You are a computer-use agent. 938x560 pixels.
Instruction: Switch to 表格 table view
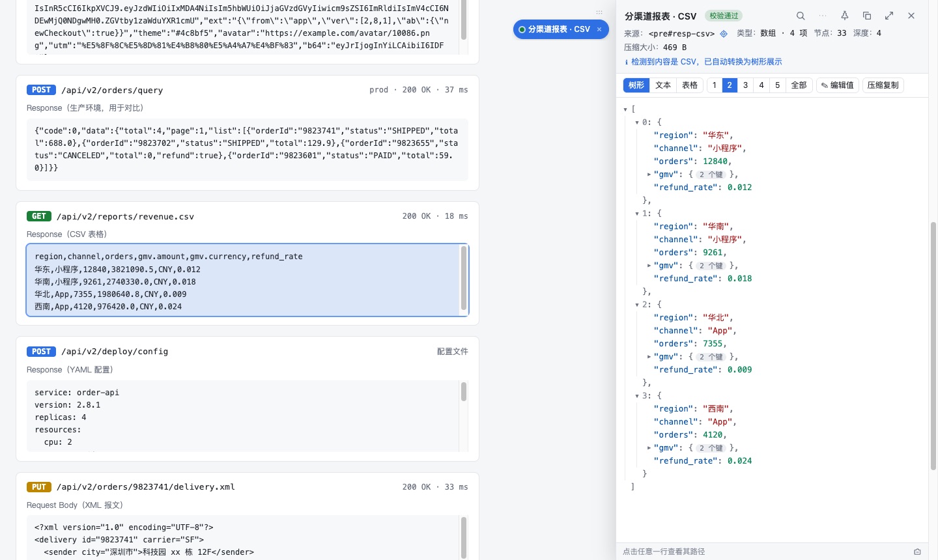coord(690,85)
